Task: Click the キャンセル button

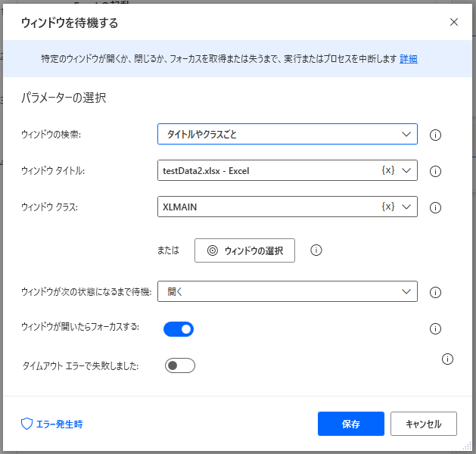Action: click(424, 424)
